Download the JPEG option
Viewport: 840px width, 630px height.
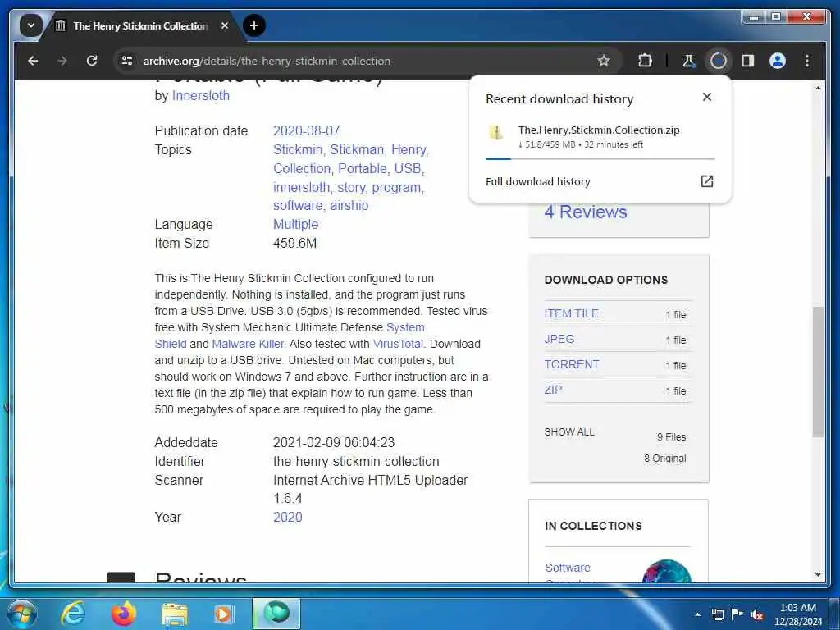[559, 339]
